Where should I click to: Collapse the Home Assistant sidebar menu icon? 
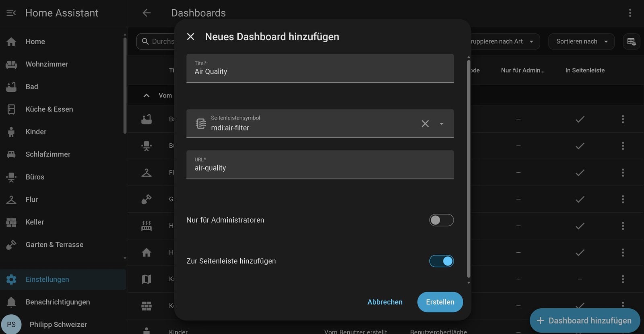coord(11,13)
